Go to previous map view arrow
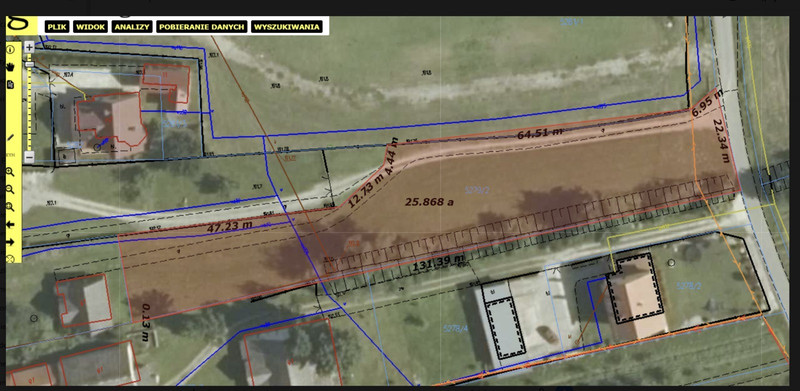Screen dimensions: 800x391 tap(10, 225)
